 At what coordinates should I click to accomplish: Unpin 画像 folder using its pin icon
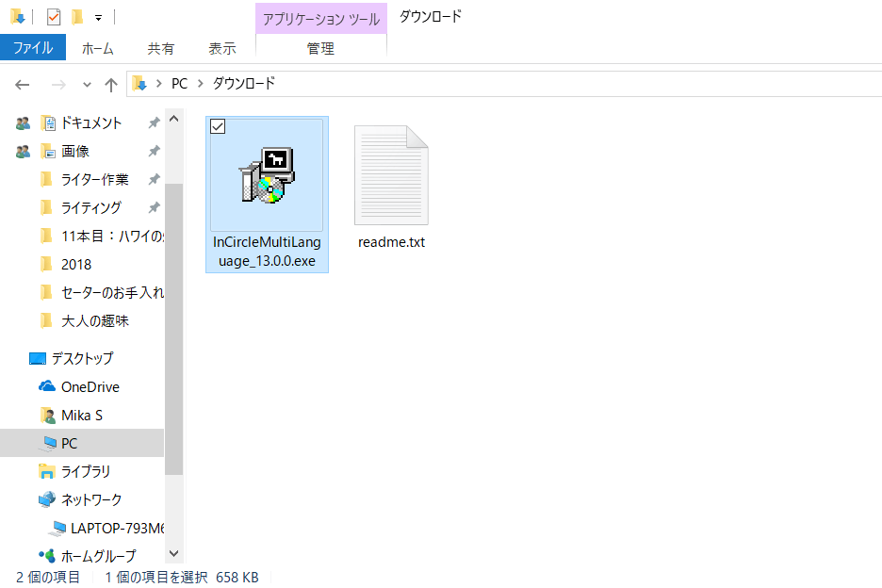point(154,151)
